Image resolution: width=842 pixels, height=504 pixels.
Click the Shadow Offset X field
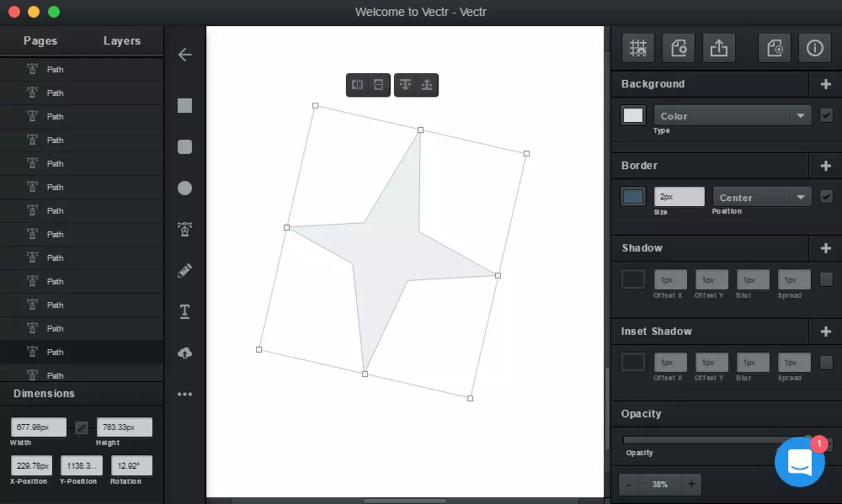coord(670,280)
